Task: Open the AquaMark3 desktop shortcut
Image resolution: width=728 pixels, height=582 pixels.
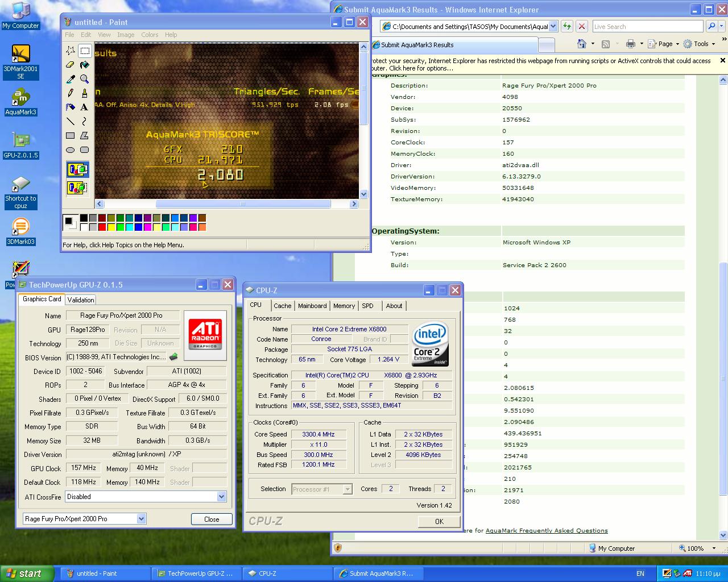Action: coord(20,102)
